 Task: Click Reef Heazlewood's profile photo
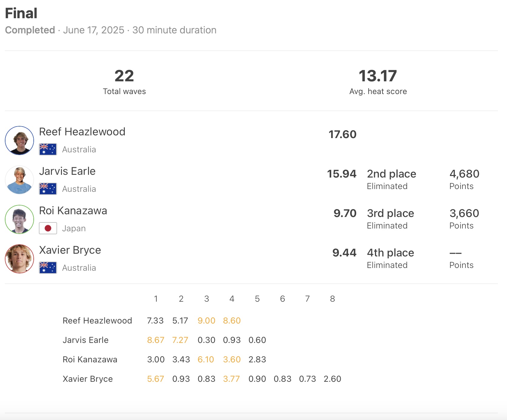click(x=19, y=141)
